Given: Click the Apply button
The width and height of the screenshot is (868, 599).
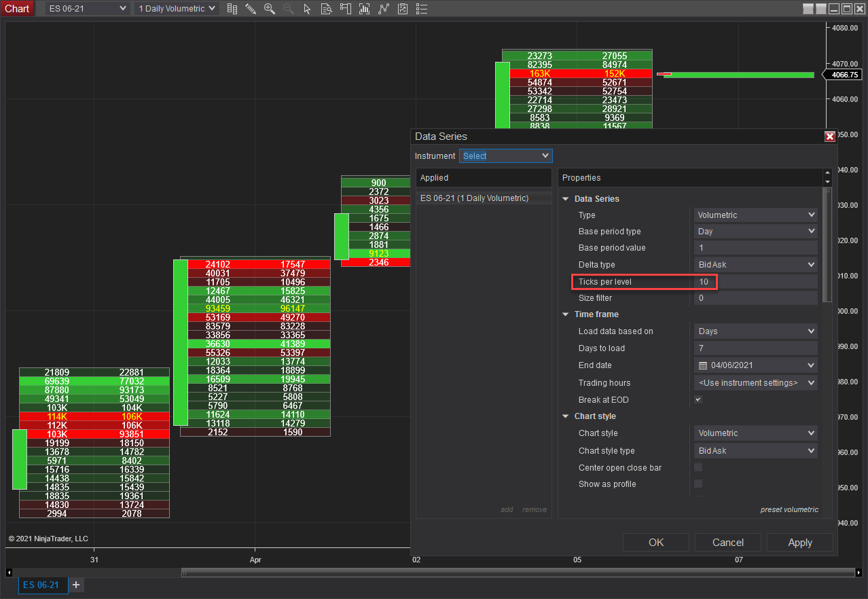Looking at the screenshot, I should tap(799, 543).
